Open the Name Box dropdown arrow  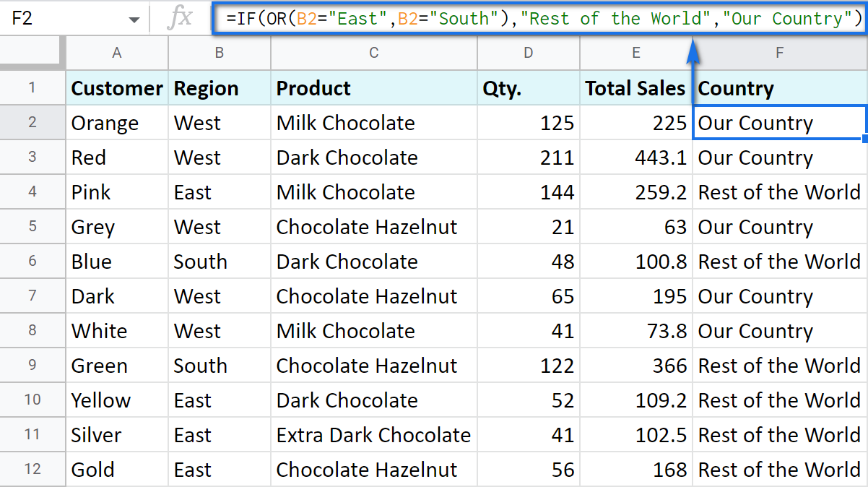[133, 17]
